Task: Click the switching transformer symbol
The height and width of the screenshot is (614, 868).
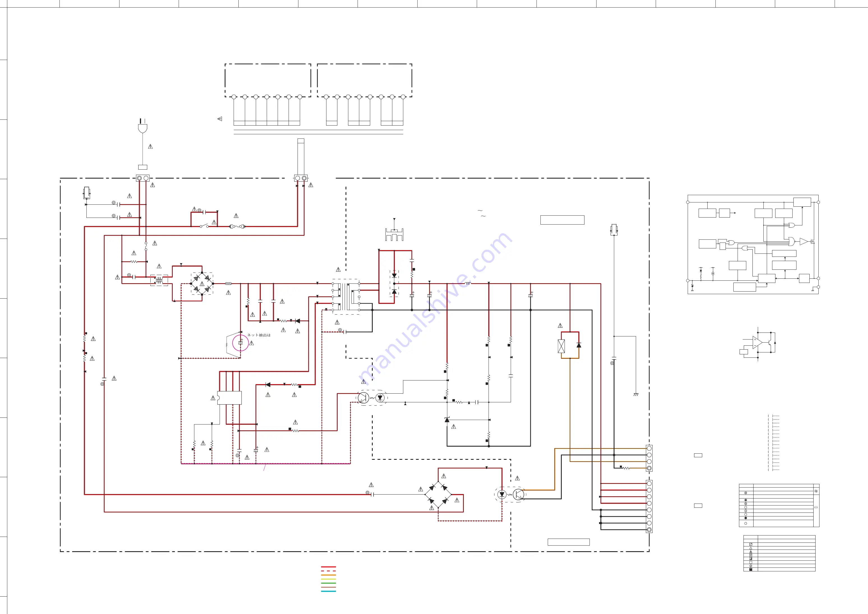Action: [x=346, y=297]
